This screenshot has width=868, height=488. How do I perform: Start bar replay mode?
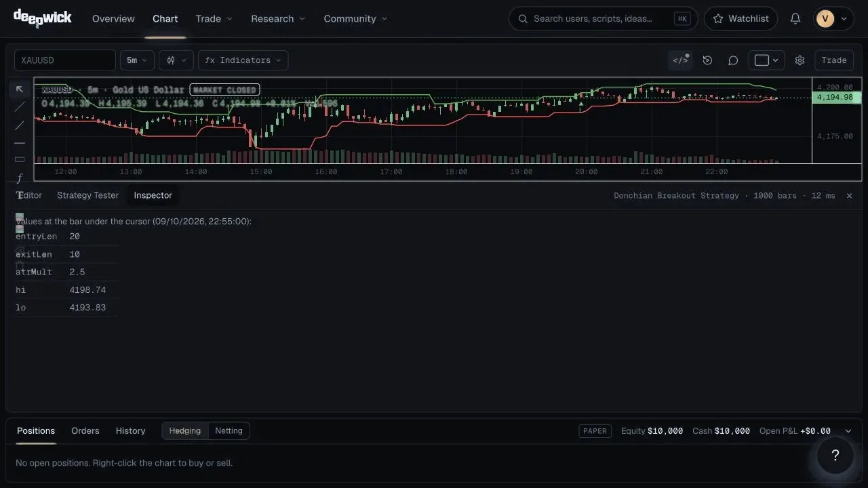click(707, 60)
